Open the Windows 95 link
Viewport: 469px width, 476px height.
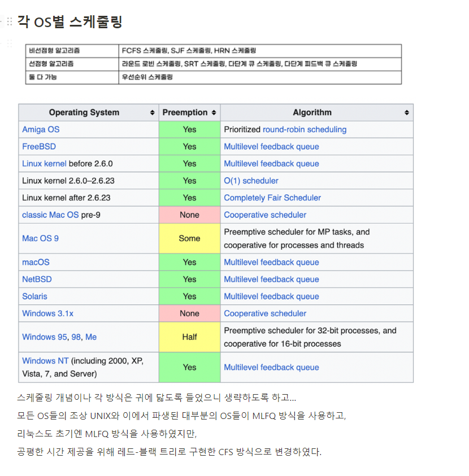click(x=45, y=337)
